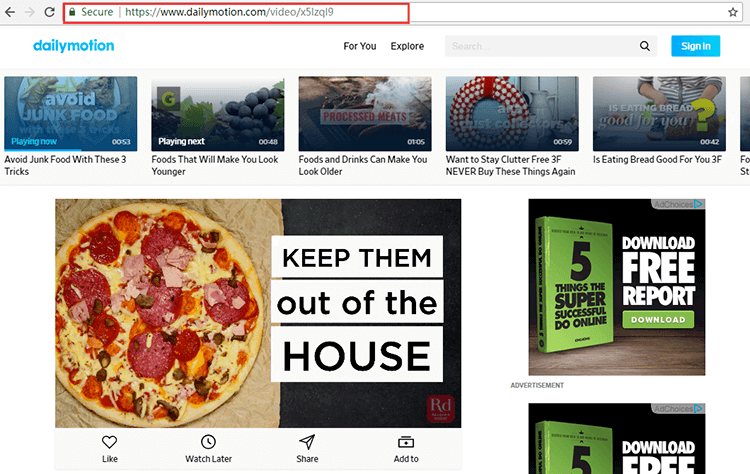
Task: Click the title Want to Stay Clutter Free 3F
Action: tap(510, 165)
